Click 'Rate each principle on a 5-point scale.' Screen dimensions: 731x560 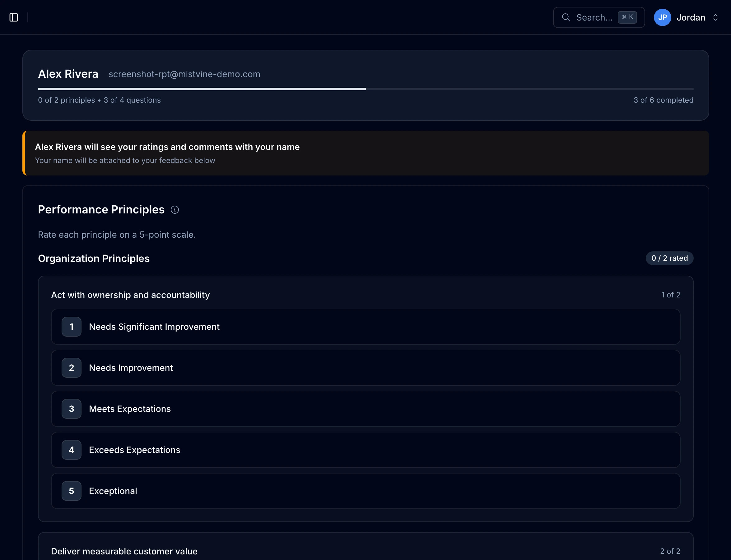117,235
